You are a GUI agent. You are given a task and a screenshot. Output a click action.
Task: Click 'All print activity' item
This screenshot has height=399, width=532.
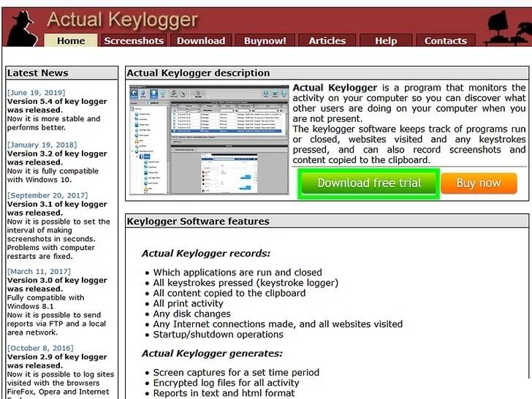click(x=189, y=303)
